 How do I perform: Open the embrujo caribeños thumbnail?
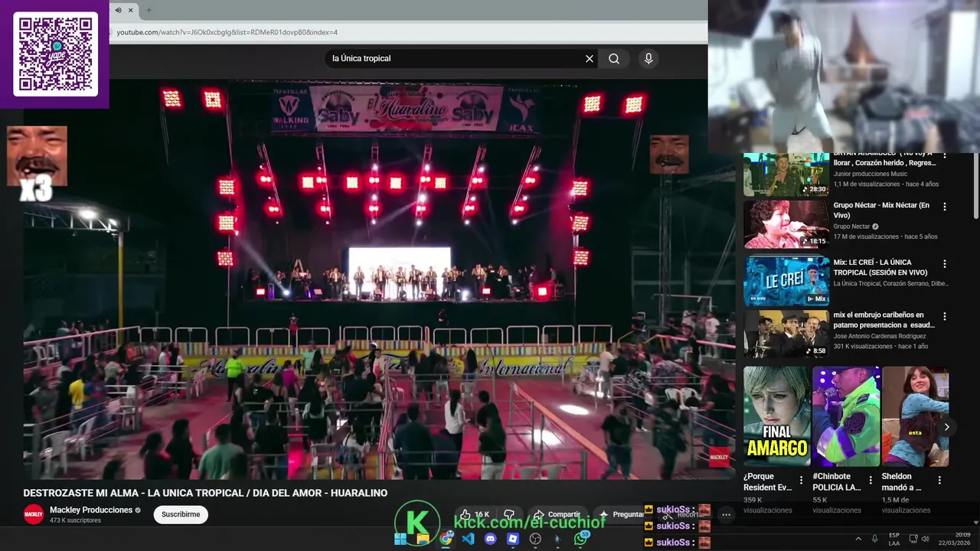pyautogui.click(x=786, y=334)
